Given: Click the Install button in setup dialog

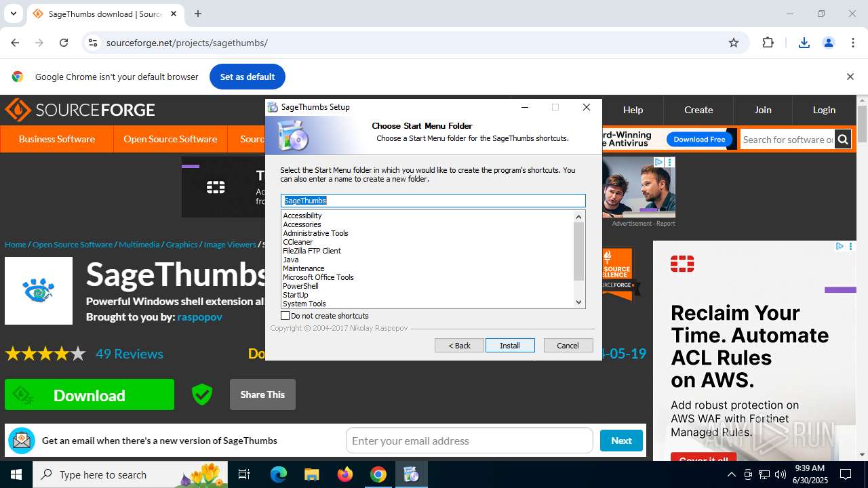Looking at the screenshot, I should (510, 346).
